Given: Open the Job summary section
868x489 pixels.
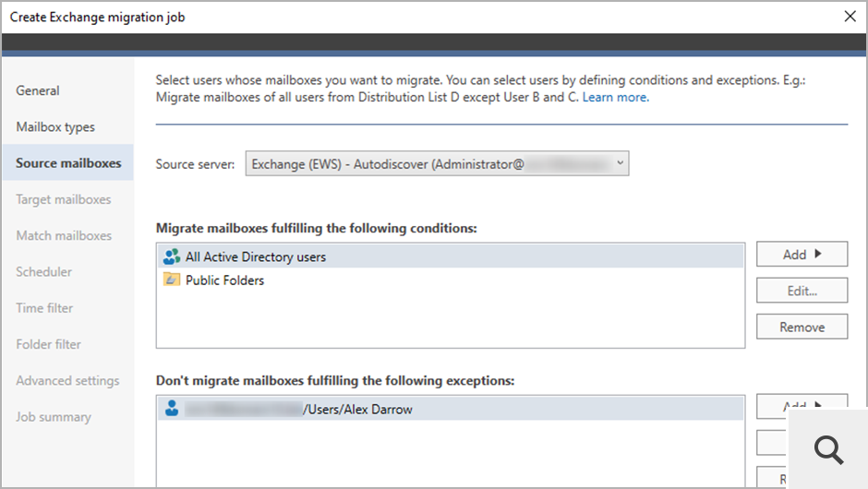Looking at the screenshot, I should pos(54,416).
